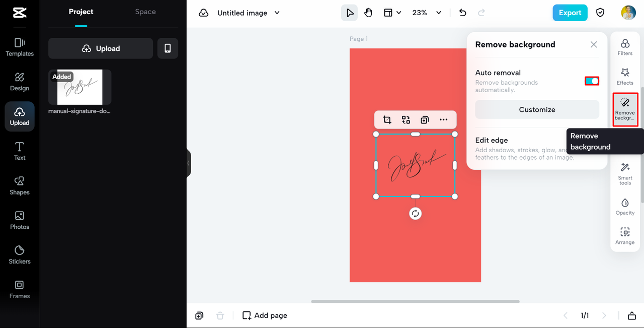The width and height of the screenshot is (644, 328).
Task: Select the hand pan tool
Action: point(368,13)
